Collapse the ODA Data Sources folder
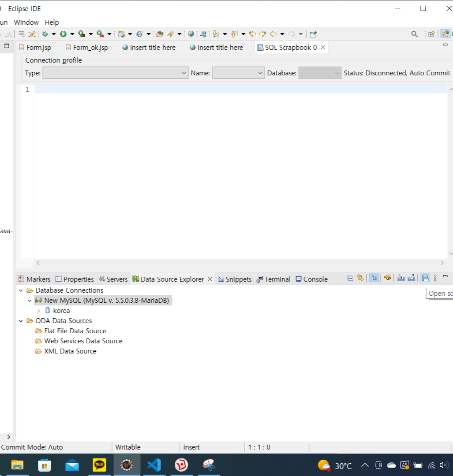The image size is (453, 476). [x=21, y=321]
